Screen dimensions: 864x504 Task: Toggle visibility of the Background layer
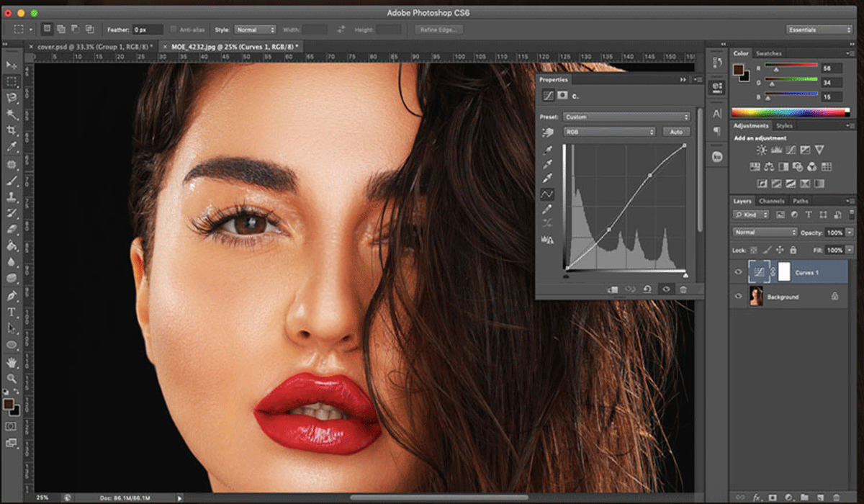[x=737, y=296]
